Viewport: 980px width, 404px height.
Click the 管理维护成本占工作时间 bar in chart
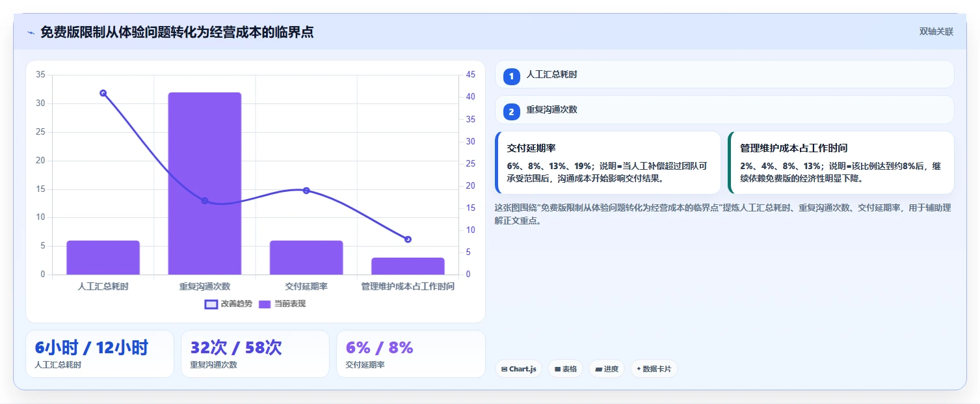tap(408, 266)
